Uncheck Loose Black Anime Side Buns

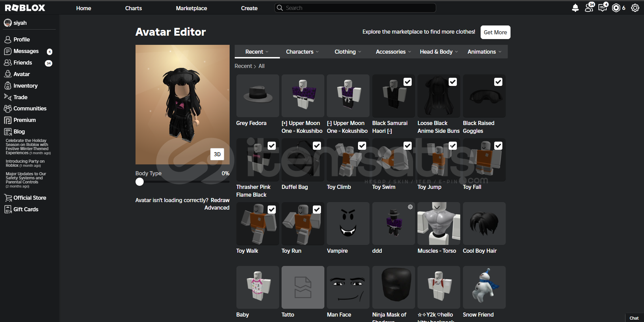(x=453, y=82)
